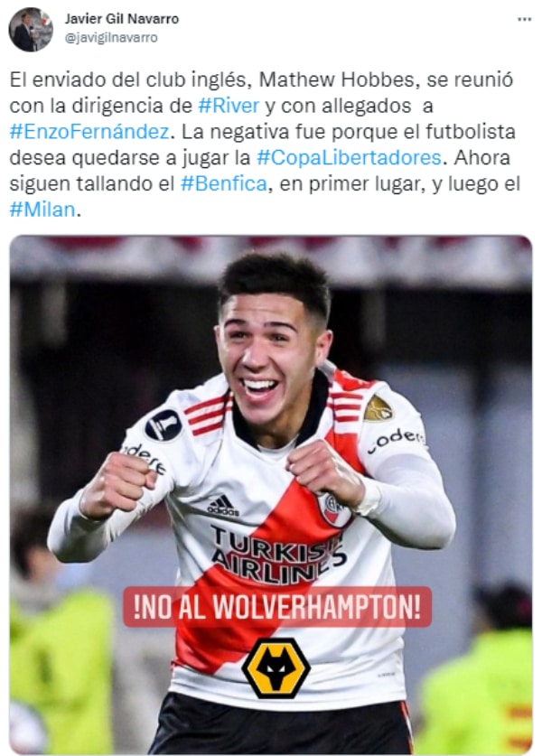Open the @javigilnavarro handle link
The height and width of the screenshot is (756, 542).
tap(111, 38)
